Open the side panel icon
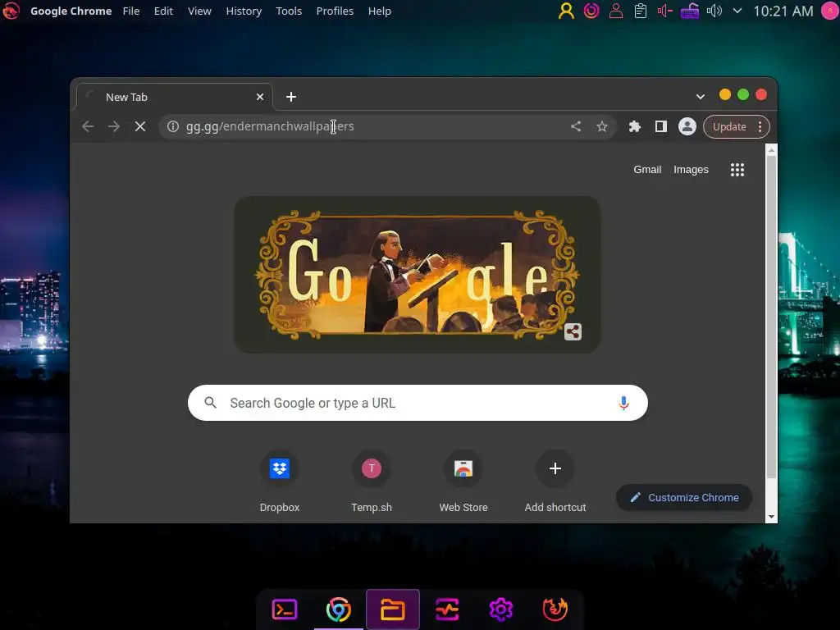Viewport: 840px width, 630px height. pyautogui.click(x=661, y=126)
